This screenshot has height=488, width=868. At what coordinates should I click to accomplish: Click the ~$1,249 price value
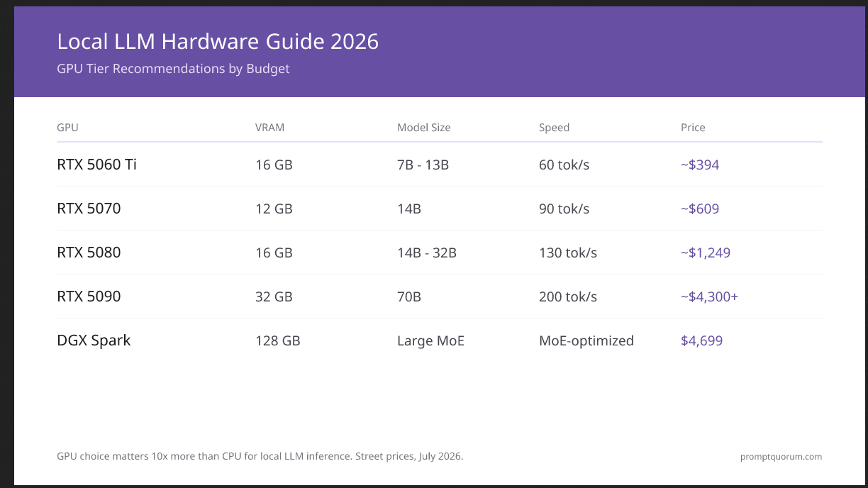(706, 253)
